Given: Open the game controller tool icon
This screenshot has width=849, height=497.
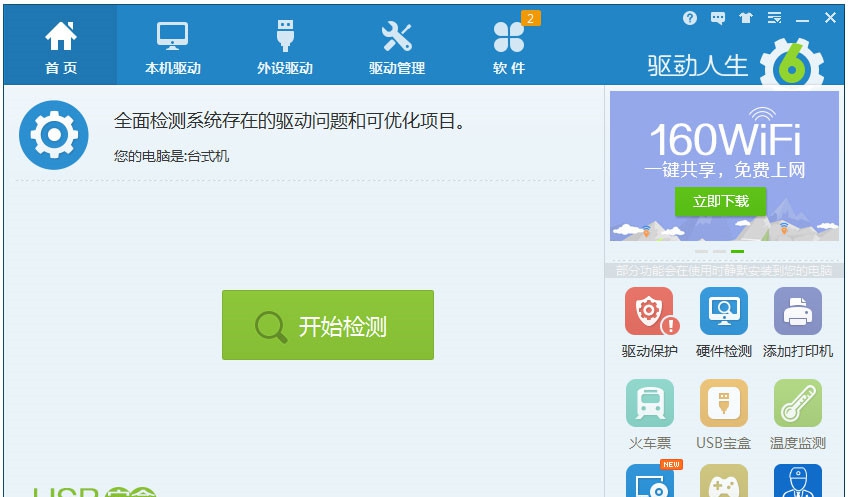Looking at the screenshot, I should click(x=723, y=481).
